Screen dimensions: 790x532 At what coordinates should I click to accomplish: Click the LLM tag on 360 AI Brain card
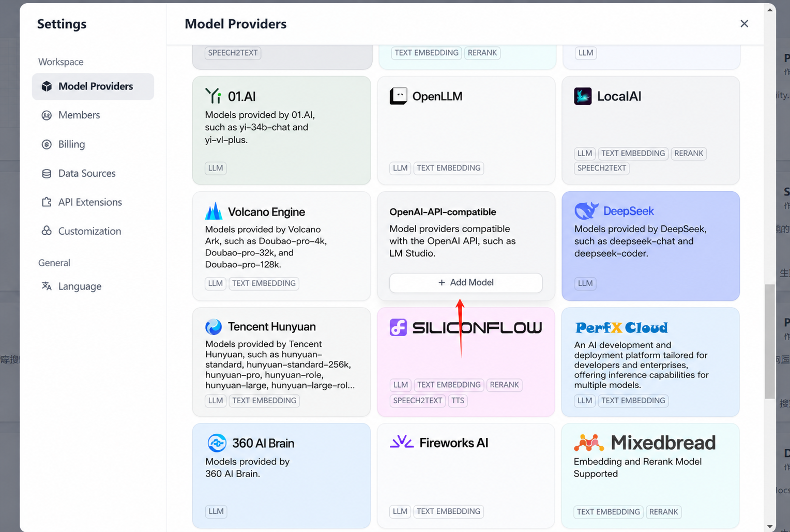[x=216, y=511]
